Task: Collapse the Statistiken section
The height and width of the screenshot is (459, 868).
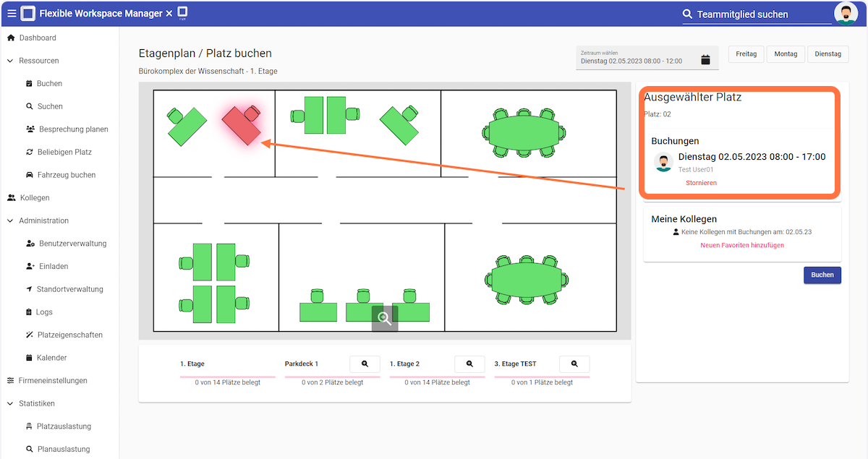Action: [10, 403]
